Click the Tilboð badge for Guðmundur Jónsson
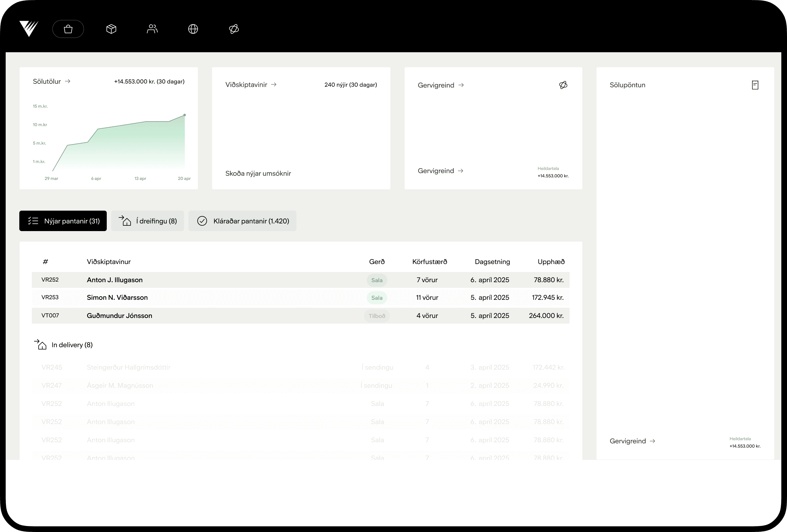This screenshot has width=787, height=532. pos(376,316)
